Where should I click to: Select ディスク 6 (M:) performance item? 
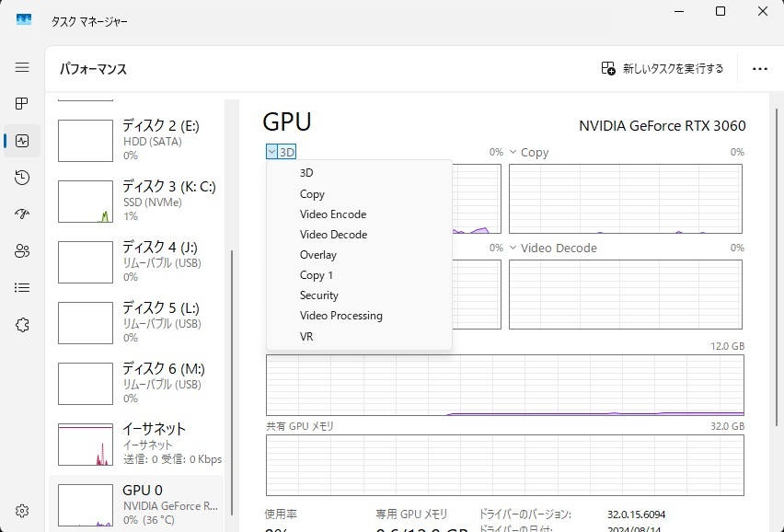136,383
